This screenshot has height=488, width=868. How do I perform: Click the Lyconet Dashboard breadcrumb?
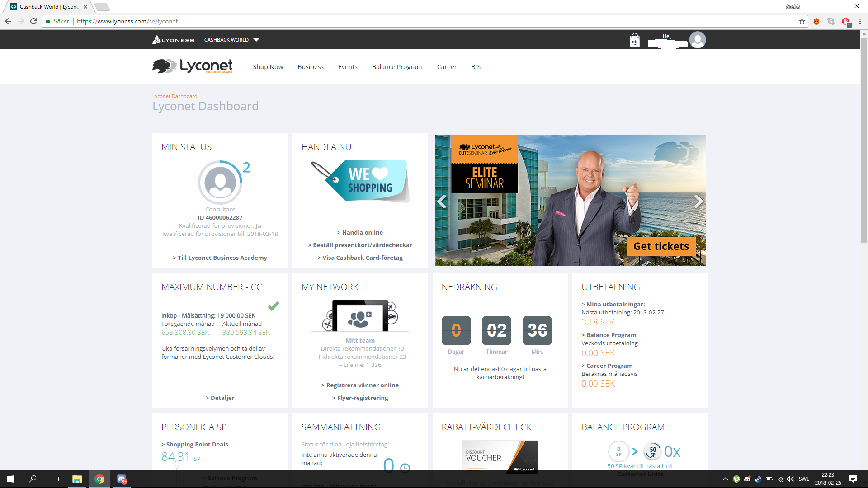point(175,96)
